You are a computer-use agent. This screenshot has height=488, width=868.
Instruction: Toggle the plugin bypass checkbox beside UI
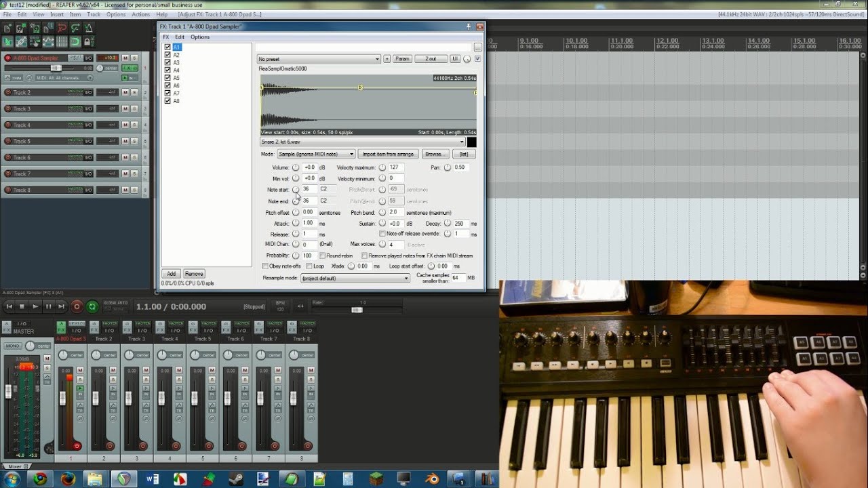(478, 59)
